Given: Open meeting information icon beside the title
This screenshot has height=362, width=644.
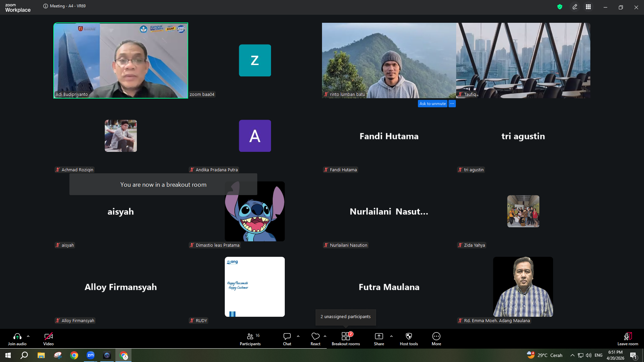Looking at the screenshot, I should coord(46,6).
